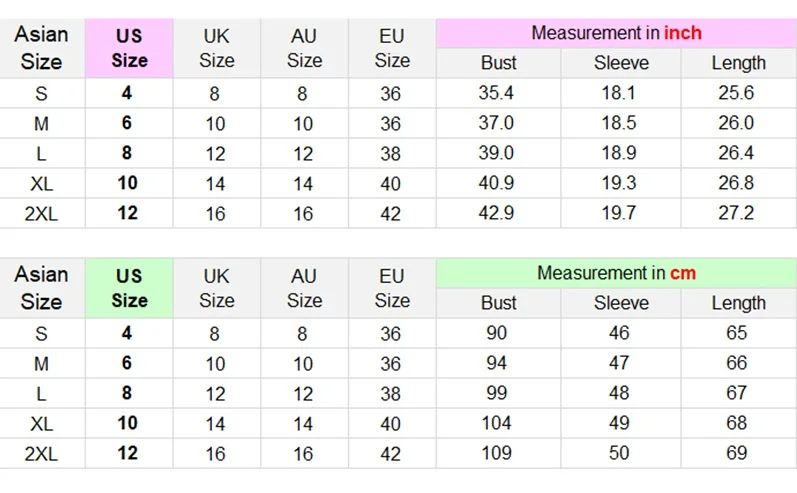Click the Bust column header in inch table
The height and width of the screenshot is (493, 797).
498,63
